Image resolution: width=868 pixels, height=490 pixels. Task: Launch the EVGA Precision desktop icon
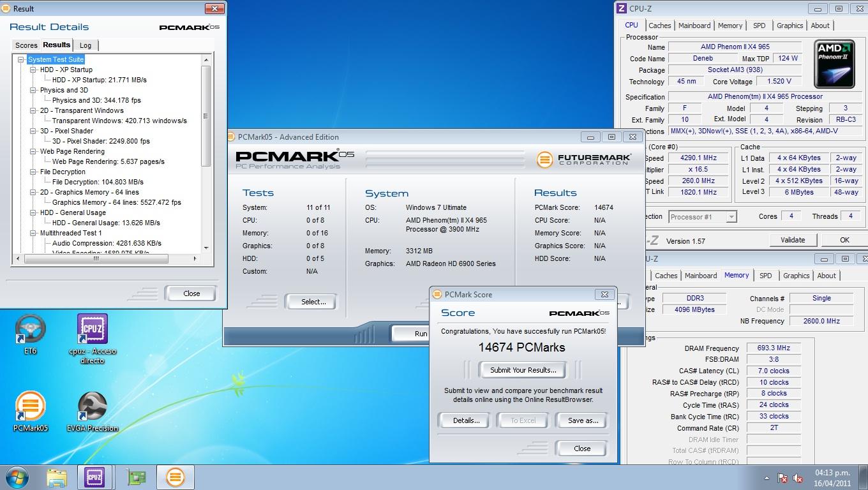93,412
